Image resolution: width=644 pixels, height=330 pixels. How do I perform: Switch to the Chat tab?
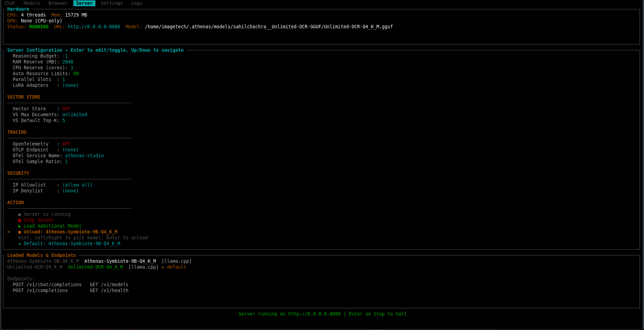(10, 3)
